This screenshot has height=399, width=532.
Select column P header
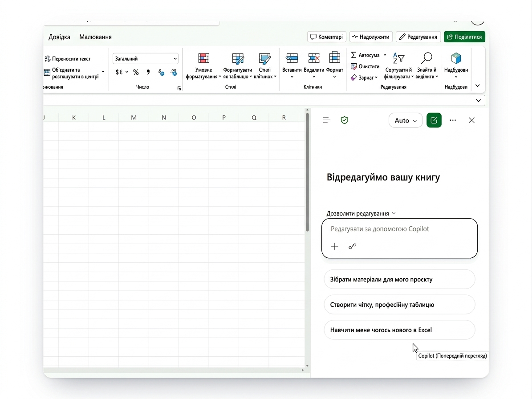coord(223,118)
